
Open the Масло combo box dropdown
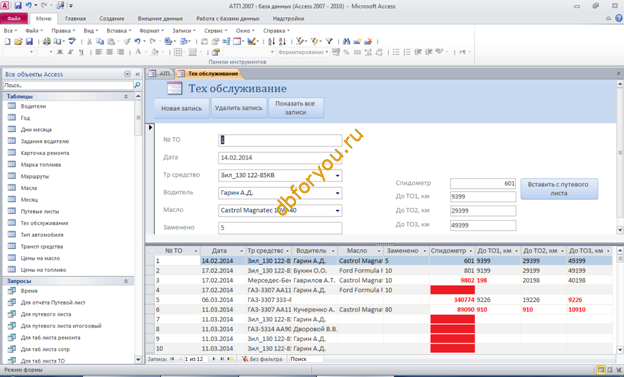click(337, 211)
